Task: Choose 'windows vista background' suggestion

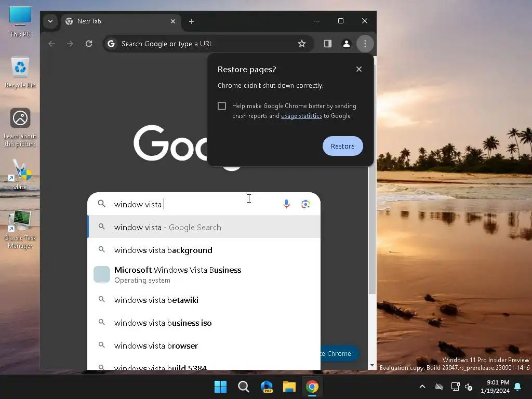Action: pos(204,250)
